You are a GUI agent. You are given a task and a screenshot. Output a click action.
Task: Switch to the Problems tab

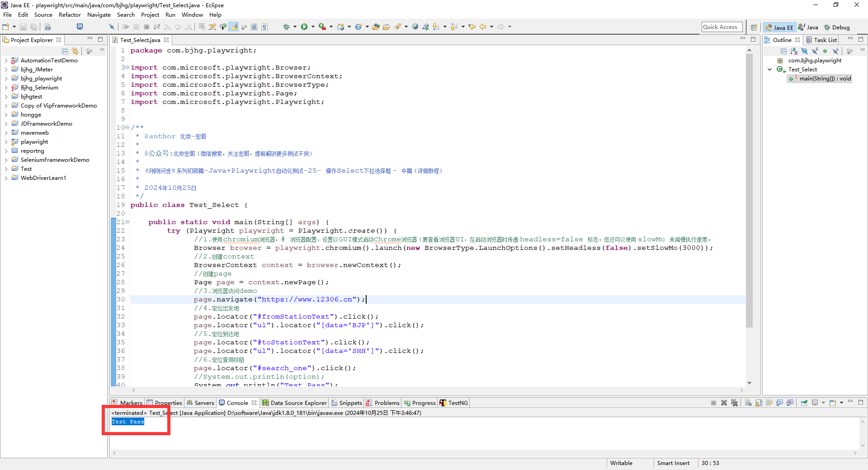coord(387,403)
